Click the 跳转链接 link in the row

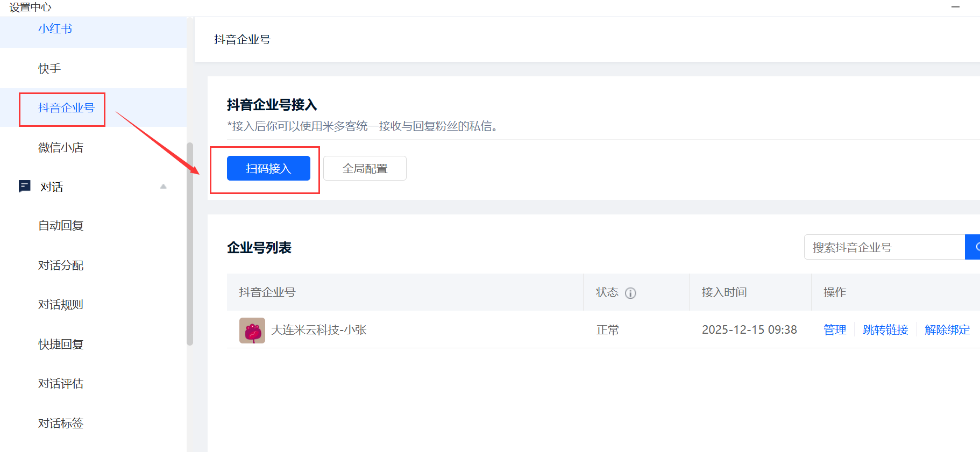click(885, 330)
